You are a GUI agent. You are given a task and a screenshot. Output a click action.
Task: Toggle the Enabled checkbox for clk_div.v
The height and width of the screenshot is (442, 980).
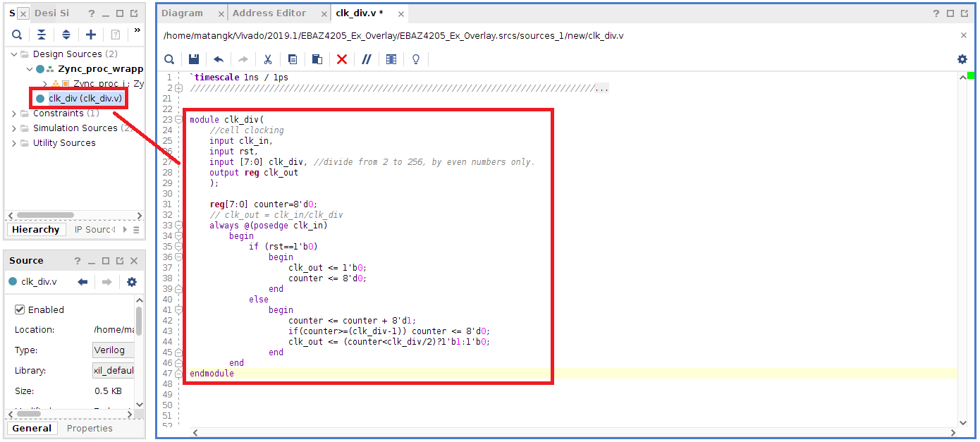pos(20,309)
